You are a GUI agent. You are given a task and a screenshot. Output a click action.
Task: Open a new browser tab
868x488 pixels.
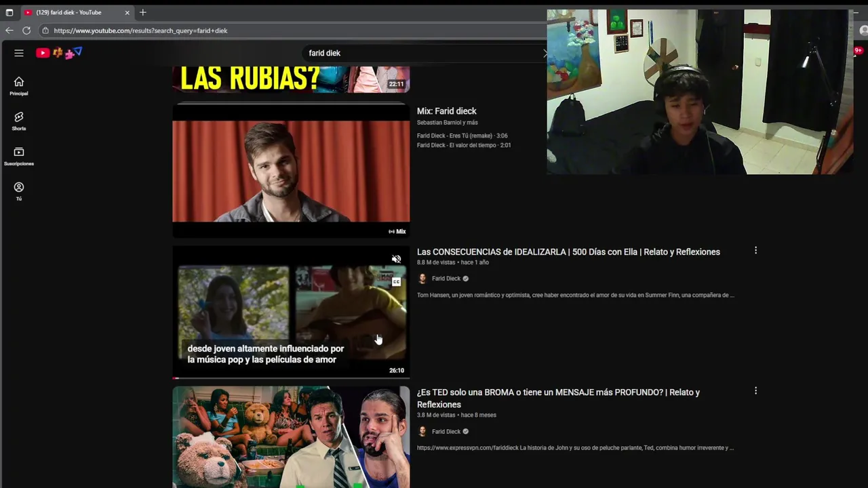pos(142,12)
